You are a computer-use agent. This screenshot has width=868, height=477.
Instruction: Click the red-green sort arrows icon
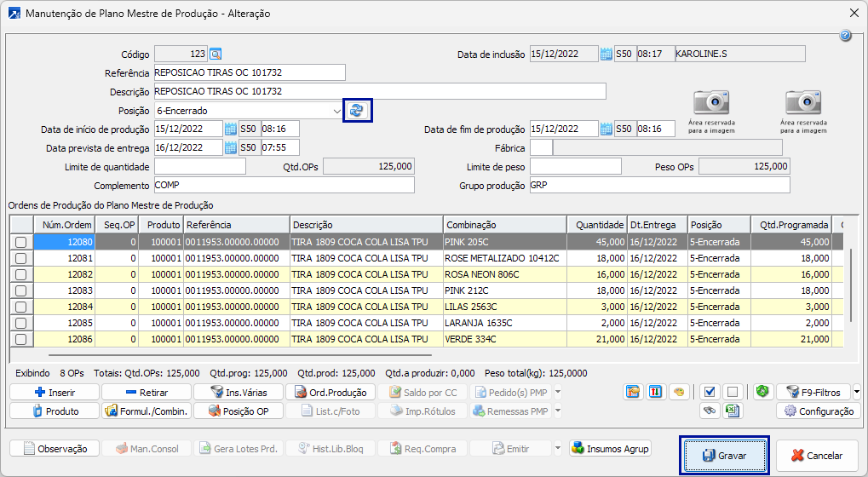(x=655, y=393)
